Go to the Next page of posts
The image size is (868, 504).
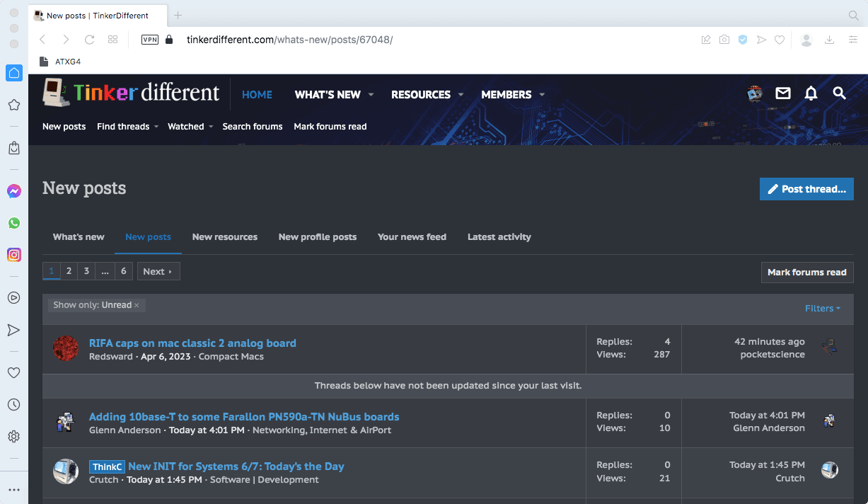[158, 271]
